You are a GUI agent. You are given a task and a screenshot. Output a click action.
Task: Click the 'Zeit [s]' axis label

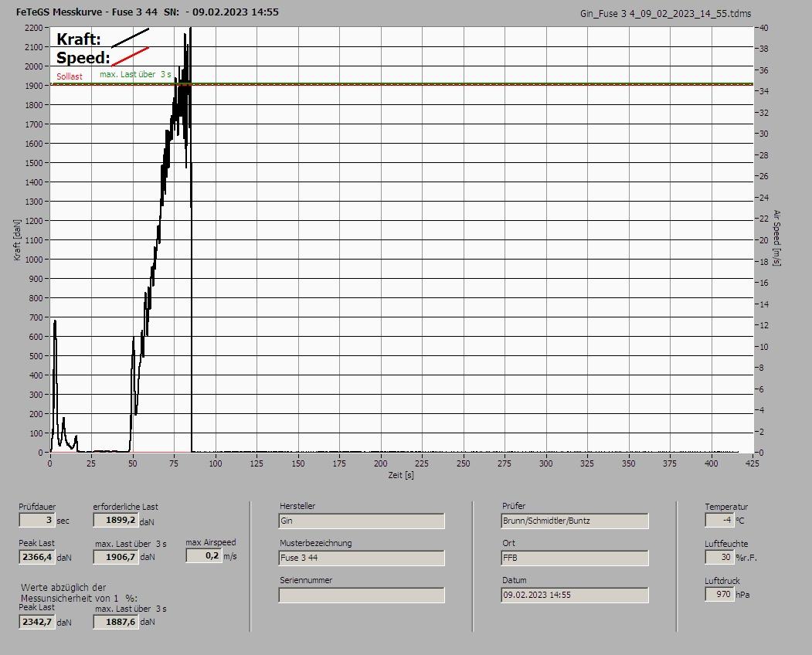tap(401, 475)
